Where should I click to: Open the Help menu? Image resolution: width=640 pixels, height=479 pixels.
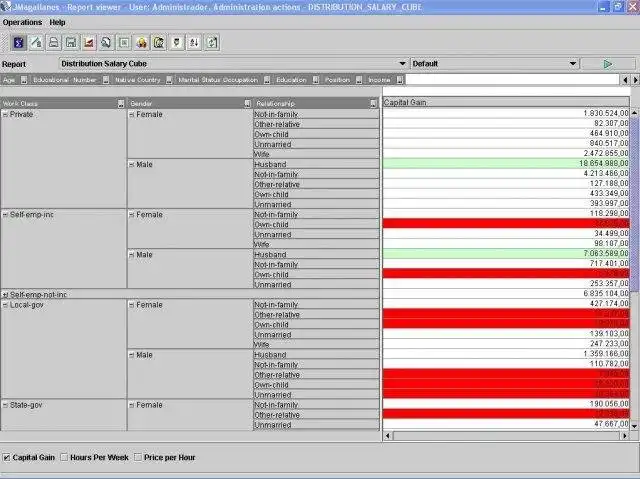[58, 22]
